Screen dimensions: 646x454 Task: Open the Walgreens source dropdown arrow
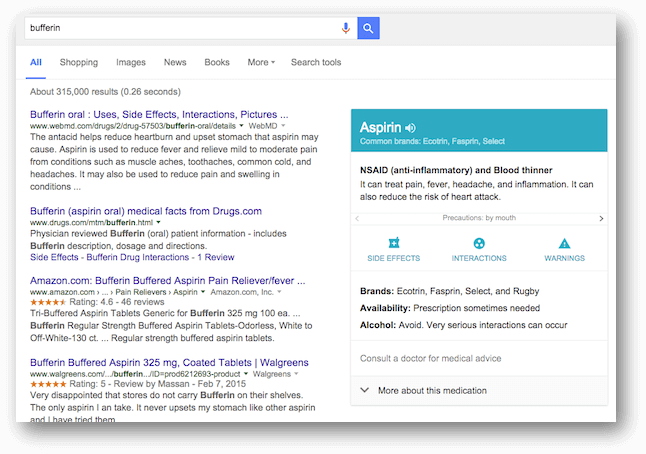[x=296, y=374]
